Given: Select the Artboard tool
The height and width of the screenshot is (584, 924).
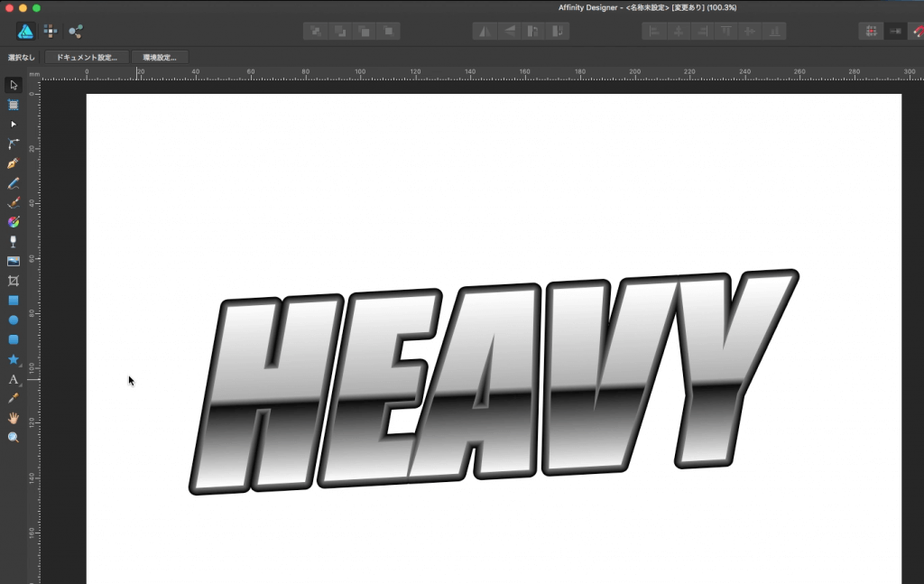Looking at the screenshot, I should point(14,105).
